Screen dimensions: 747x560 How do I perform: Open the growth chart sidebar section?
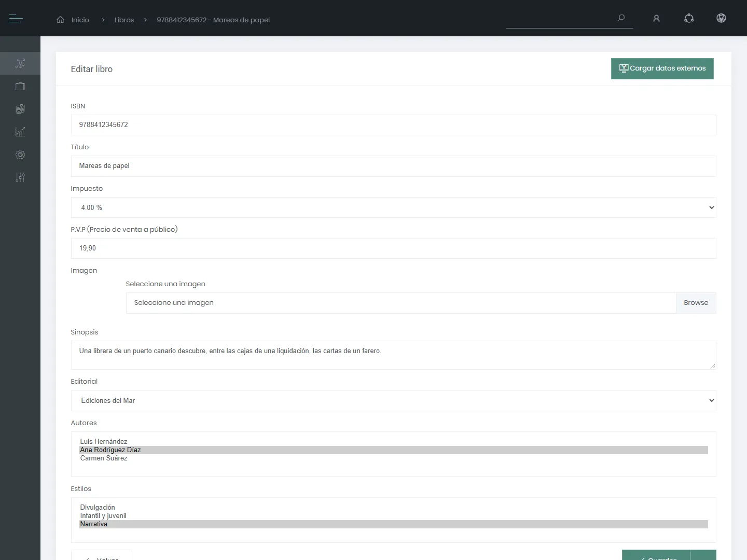pyautogui.click(x=20, y=132)
